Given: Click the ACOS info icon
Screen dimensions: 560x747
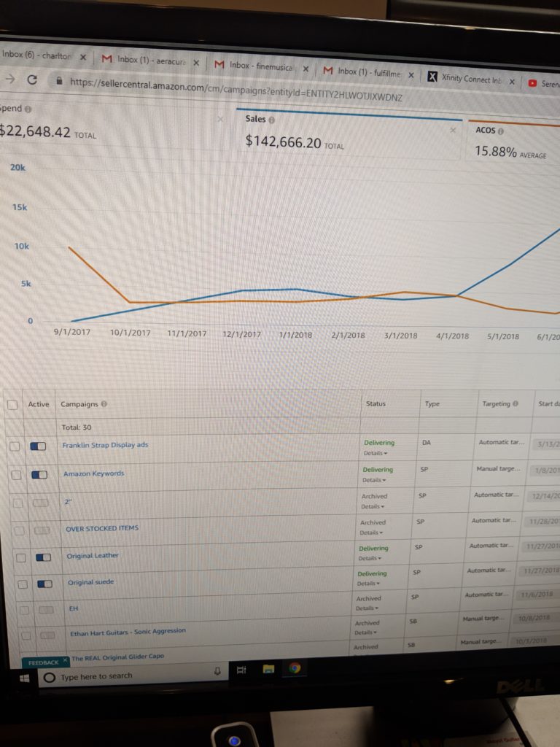Looking at the screenshot, I should click(x=500, y=131).
